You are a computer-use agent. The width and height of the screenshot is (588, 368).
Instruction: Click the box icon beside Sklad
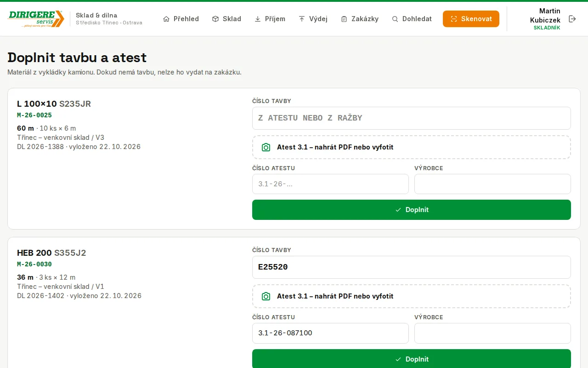[x=215, y=19]
